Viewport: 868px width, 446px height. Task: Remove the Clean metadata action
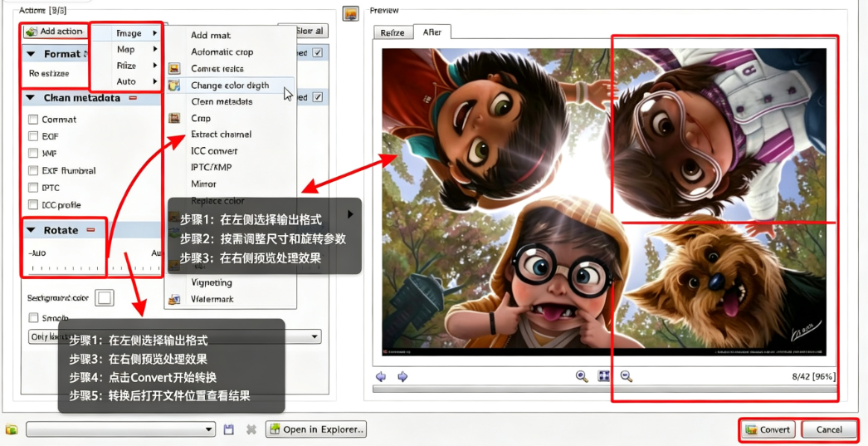coord(132,98)
